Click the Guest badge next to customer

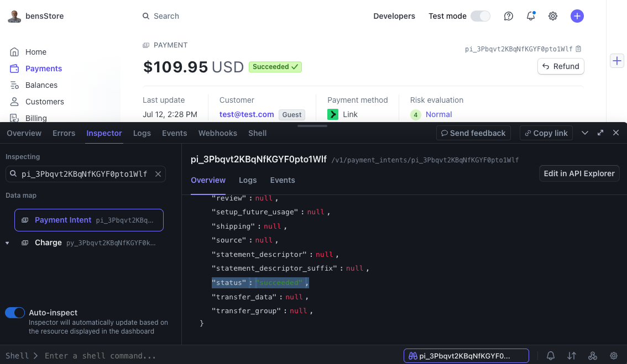291,115
